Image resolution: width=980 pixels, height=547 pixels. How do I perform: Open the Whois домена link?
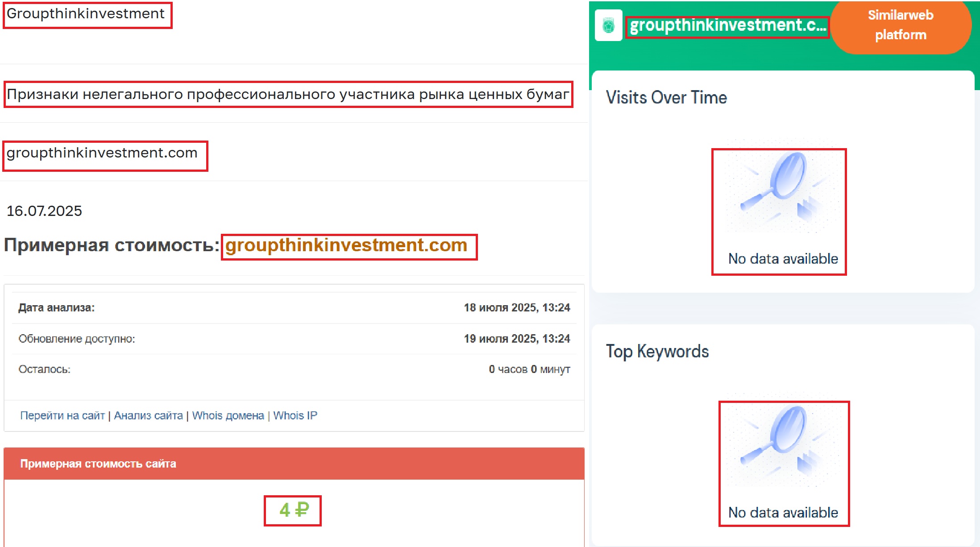(228, 415)
